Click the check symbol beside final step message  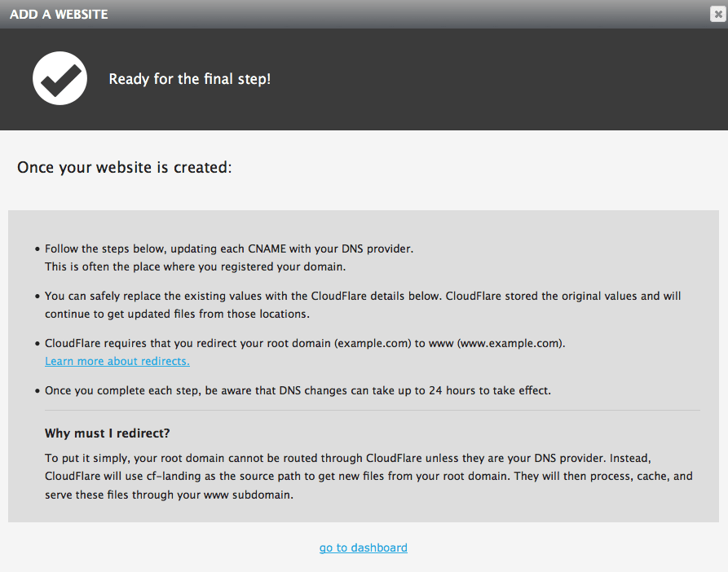tap(60, 77)
